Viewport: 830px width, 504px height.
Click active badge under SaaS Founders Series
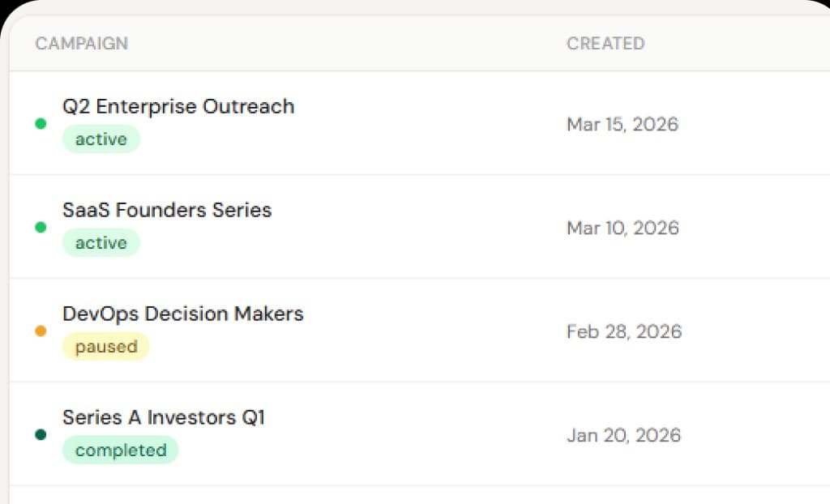(101, 243)
